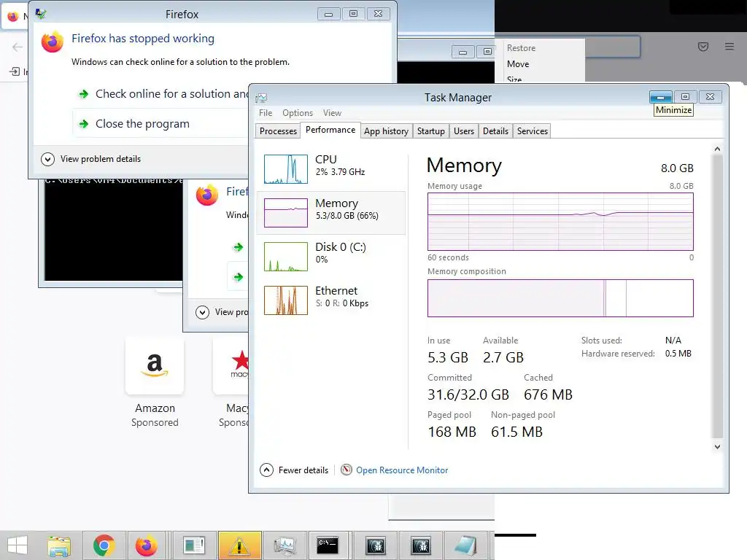747x560 pixels.
Task: Click the Firefox crash dialog title bar icon
Action: point(41,14)
